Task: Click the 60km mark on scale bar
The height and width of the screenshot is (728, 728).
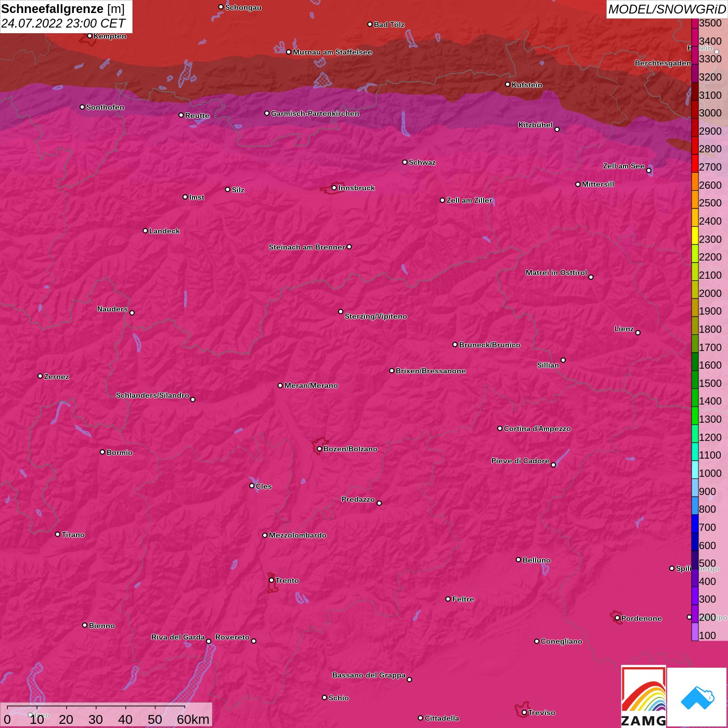Action: [x=193, y=719]
